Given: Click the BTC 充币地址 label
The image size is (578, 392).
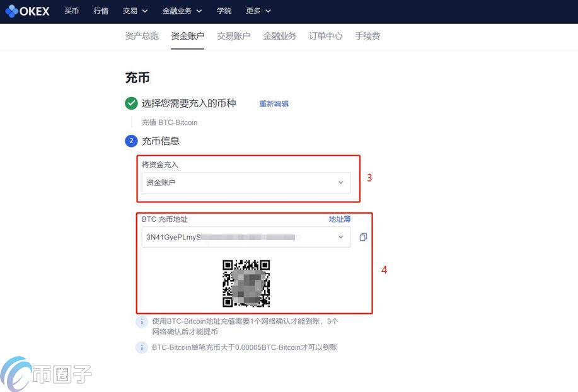Looking at the screenshot, I should [x=165, y=219].
